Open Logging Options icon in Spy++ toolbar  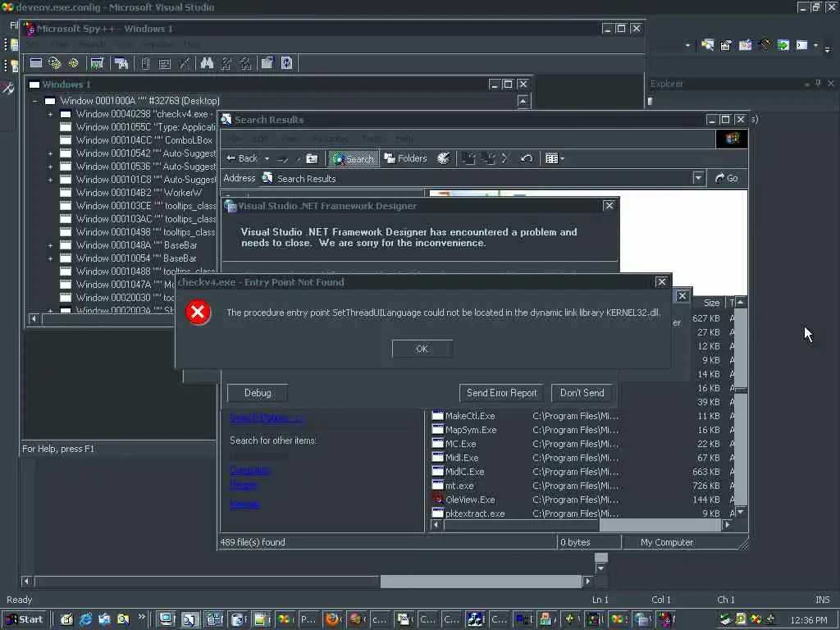tap(164, 63)
